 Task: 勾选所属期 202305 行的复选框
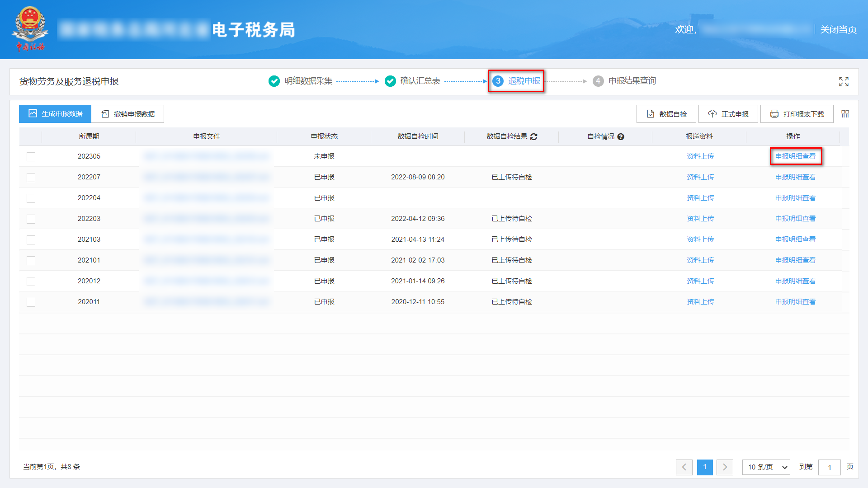(x=31, y=157)
